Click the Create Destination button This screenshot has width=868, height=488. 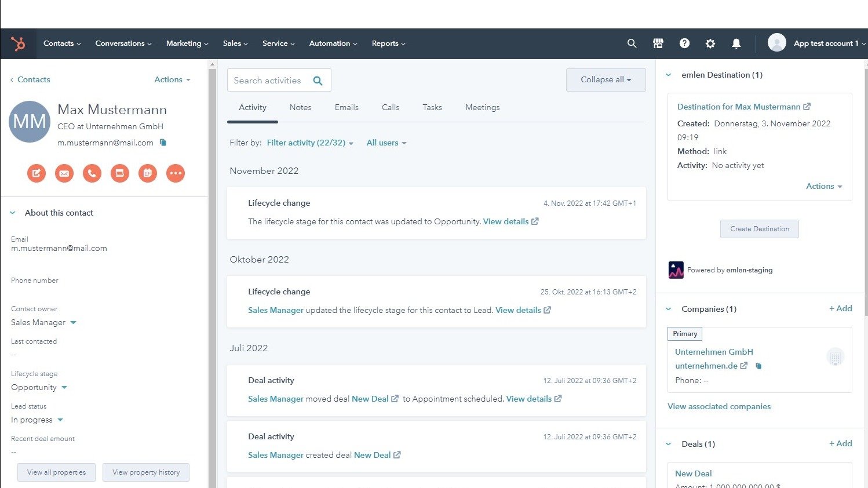(759, 229)
